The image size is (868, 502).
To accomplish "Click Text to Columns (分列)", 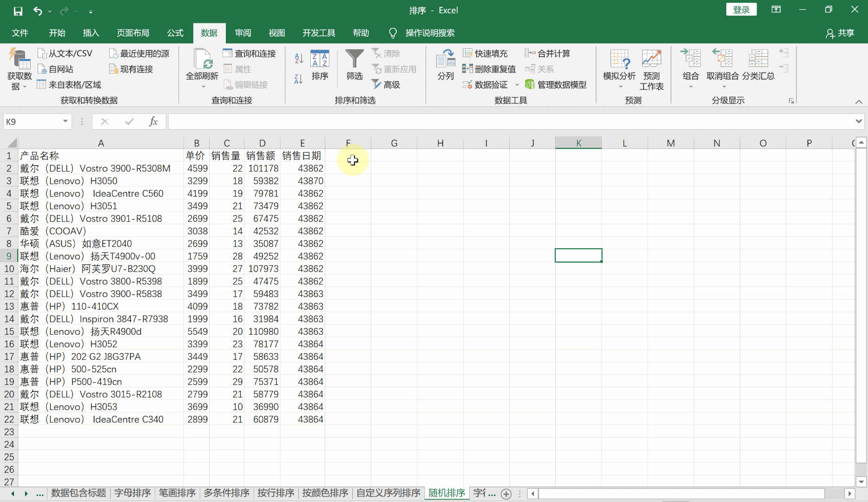I will coord(446,65).
